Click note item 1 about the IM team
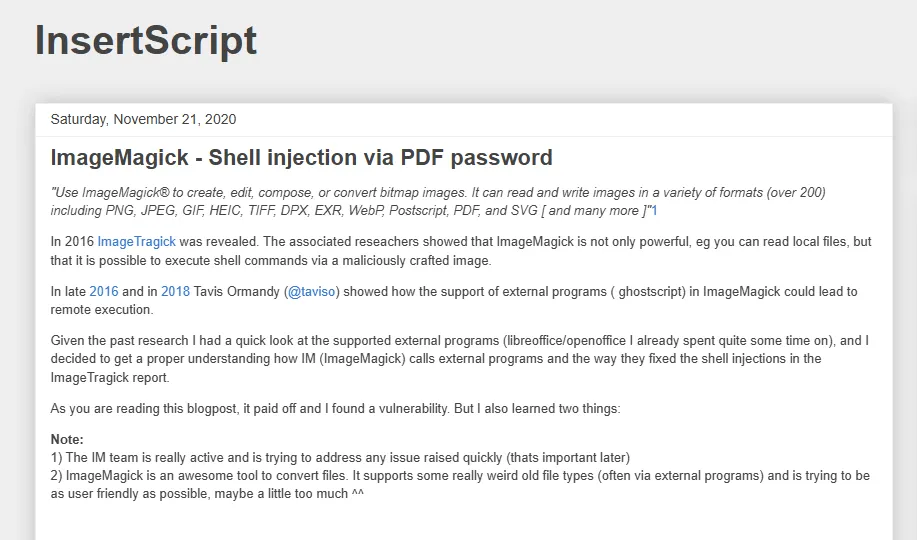This screenshot has height=540, width=917. tap(340, 458)
